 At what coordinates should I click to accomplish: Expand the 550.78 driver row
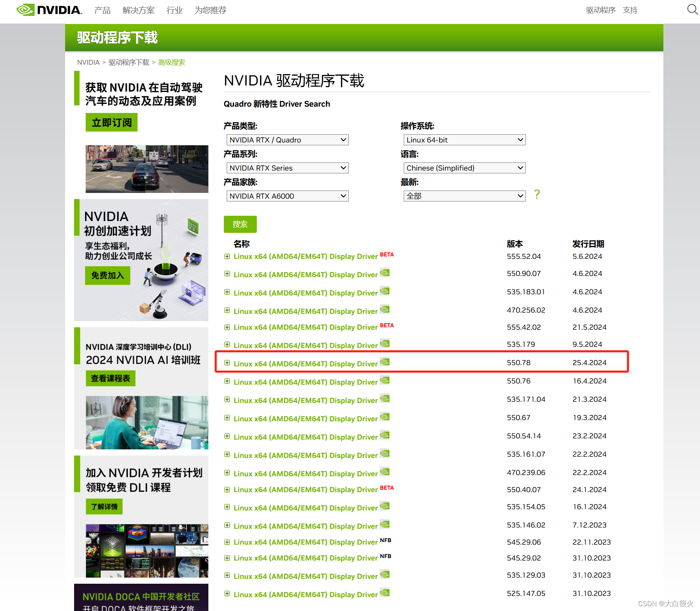point(227,363)
